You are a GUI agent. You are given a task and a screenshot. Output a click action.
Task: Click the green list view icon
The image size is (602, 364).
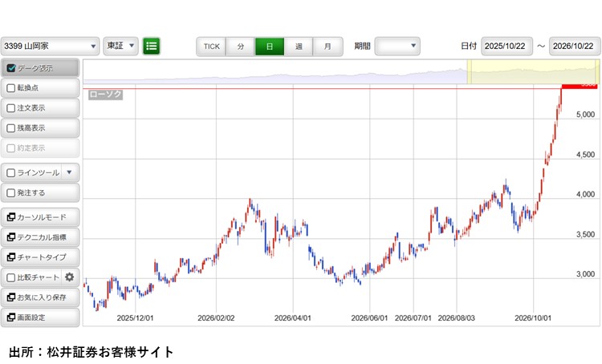click(x=151, y=47)
